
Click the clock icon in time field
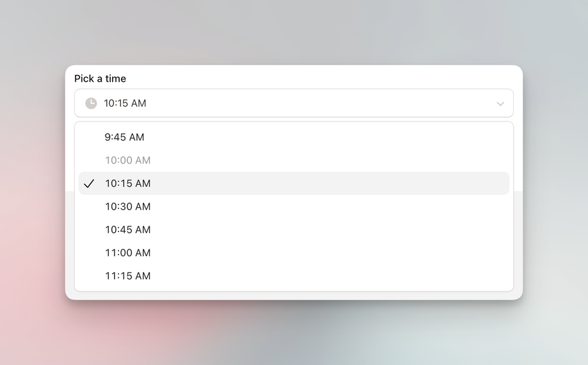pos(91,103)
